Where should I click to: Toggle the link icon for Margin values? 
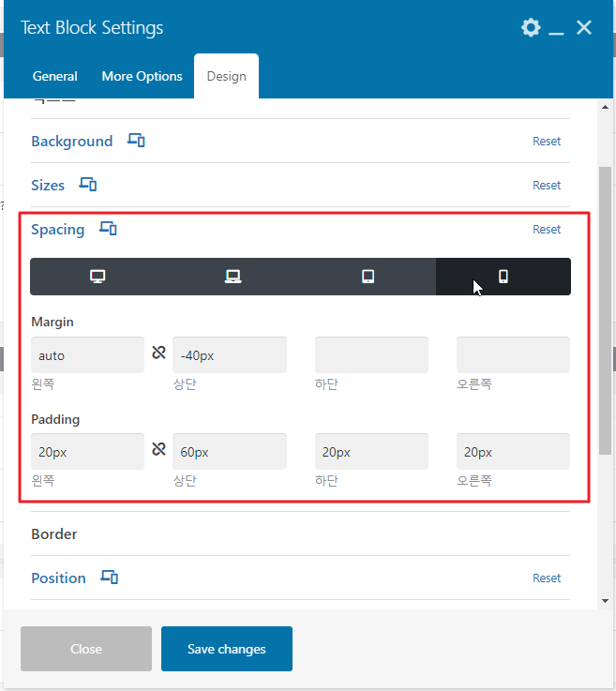point(158,353)
